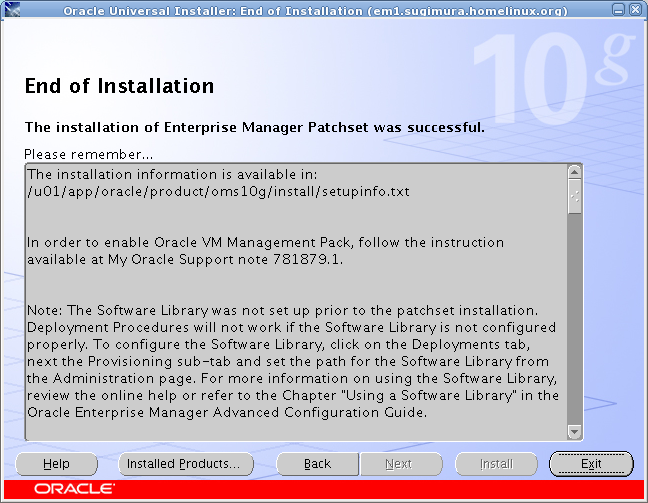Click the window menu icon in title bar
This screenshot has height=503, width=648.
coord(12,9)
